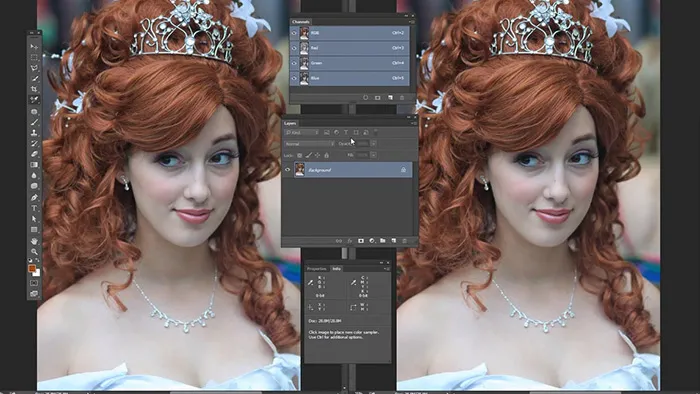Switch to the Info tab
This screenshot has width=700, height=394.
click(337, 269)
